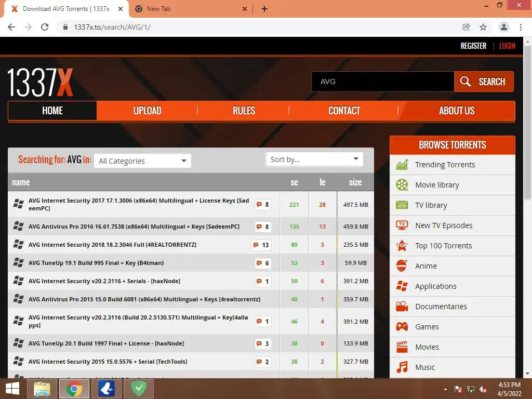This screenshot has height=399, width=532.
Task: Click the REGISTER link
Action: (x=473, y=46)
